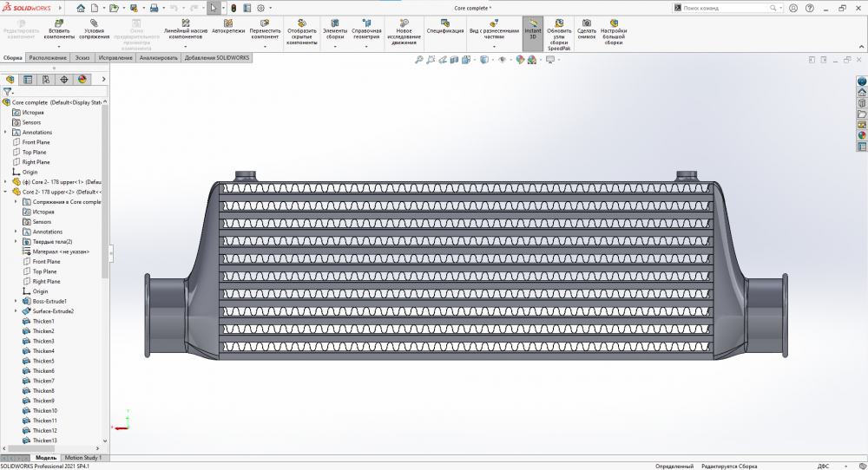Screen dimensions: 868x470
Task: Click the Save icon in the top toolbar
Action: point(134,8)
